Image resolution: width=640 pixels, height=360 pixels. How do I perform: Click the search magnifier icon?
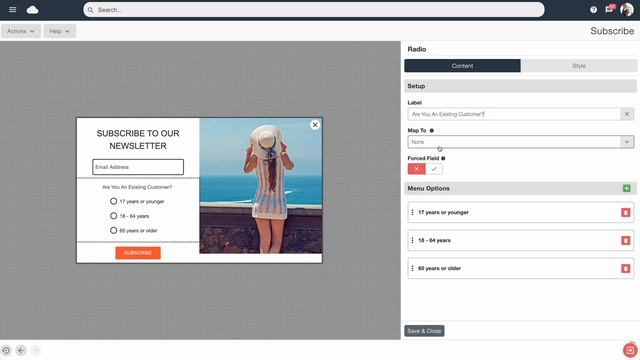pos(90,10)
